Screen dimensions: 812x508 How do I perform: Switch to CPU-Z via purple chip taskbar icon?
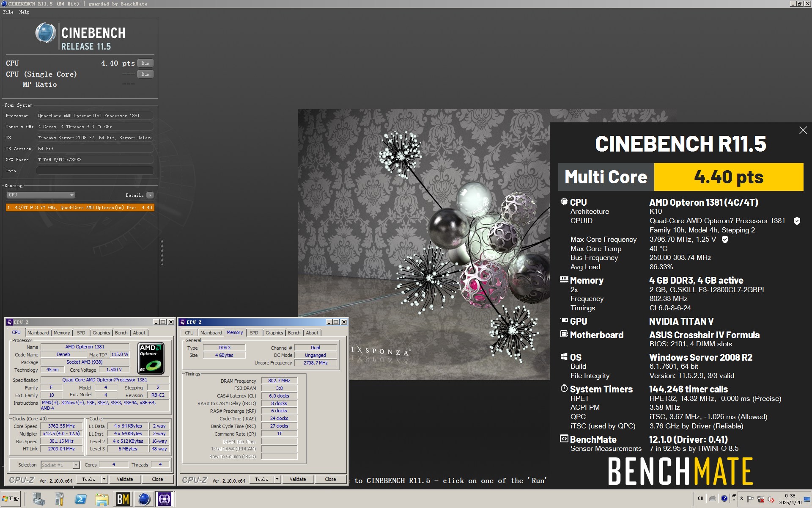point(165,499)
